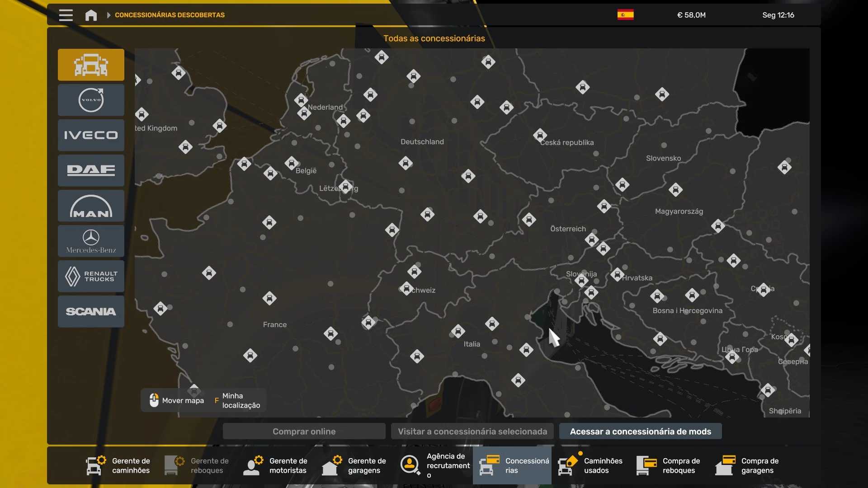Image resolution: width=868 pixels, height=488 pixels.
Task: Filter dealerships by MAN
Action: tap(91, 206)
